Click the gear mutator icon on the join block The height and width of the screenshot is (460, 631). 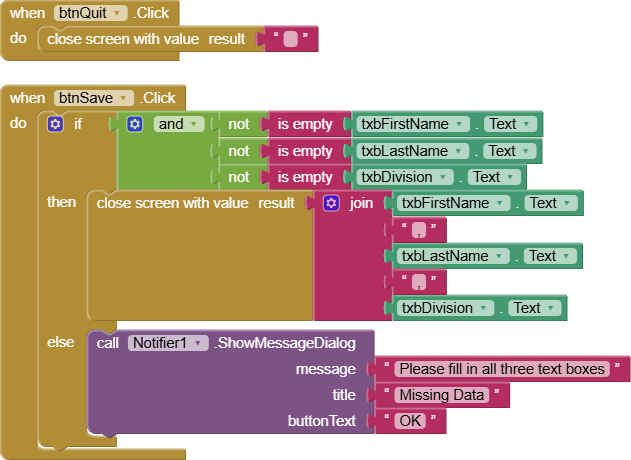point(332,203)
